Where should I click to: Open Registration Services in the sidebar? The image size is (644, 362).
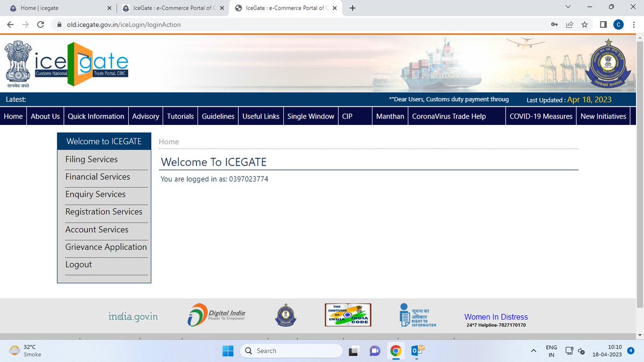click(x=104, y=212)
